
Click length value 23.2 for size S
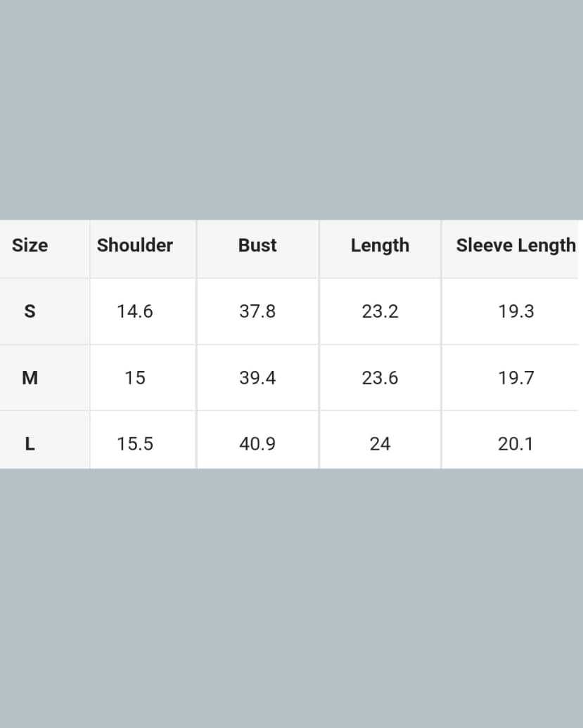tap(380, 311)
